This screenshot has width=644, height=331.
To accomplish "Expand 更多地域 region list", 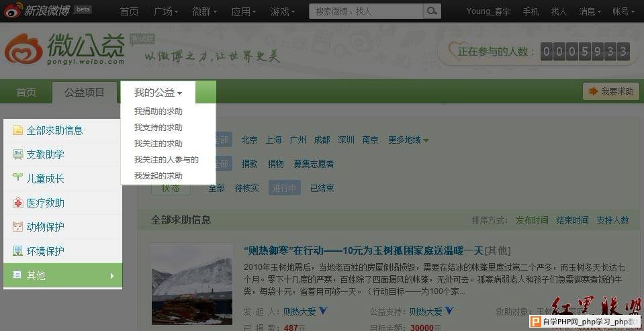I will coord(408,140).
